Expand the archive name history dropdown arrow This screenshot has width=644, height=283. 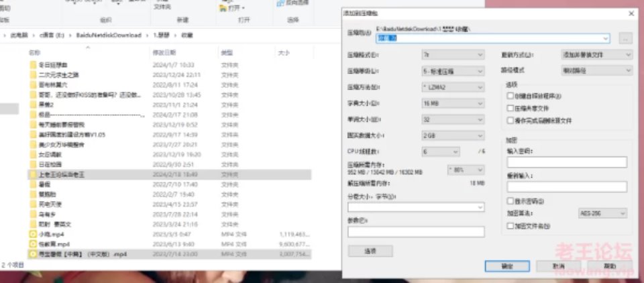[606, 39]
